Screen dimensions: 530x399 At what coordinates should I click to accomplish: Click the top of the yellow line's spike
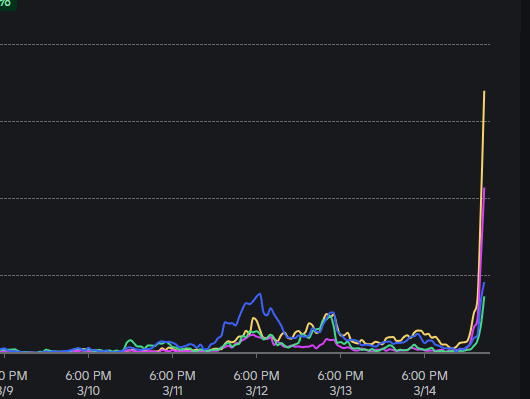pyautogui.click(x=484, y=92)
